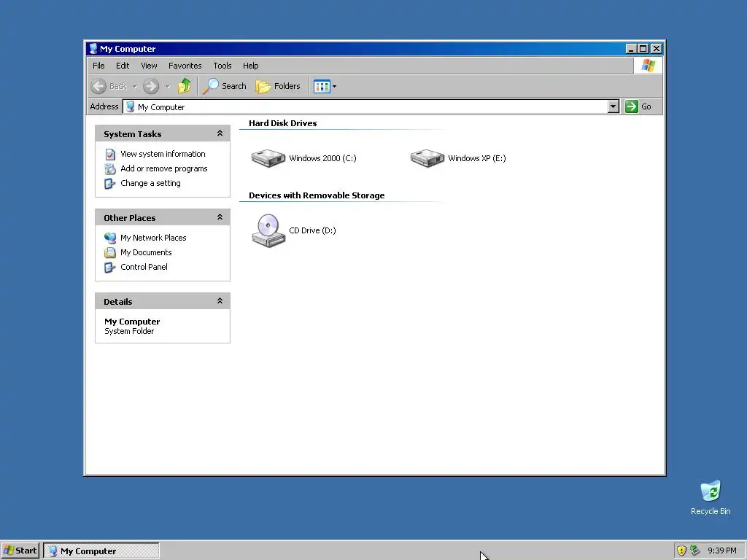The image size is (747, 560).
Task: Collapse the Details panel
Action: tap(220, 301)
